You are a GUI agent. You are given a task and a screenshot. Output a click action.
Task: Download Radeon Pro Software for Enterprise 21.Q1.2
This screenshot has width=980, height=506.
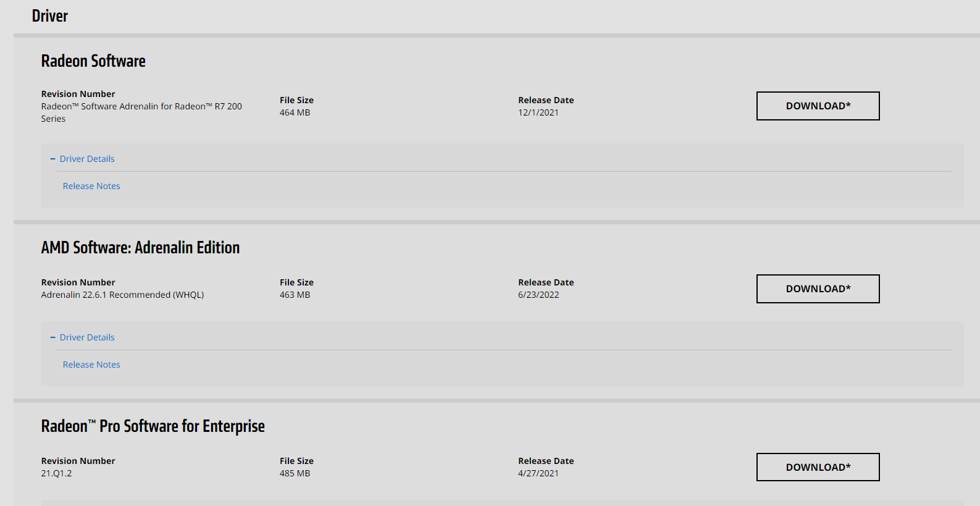[818, 467]
